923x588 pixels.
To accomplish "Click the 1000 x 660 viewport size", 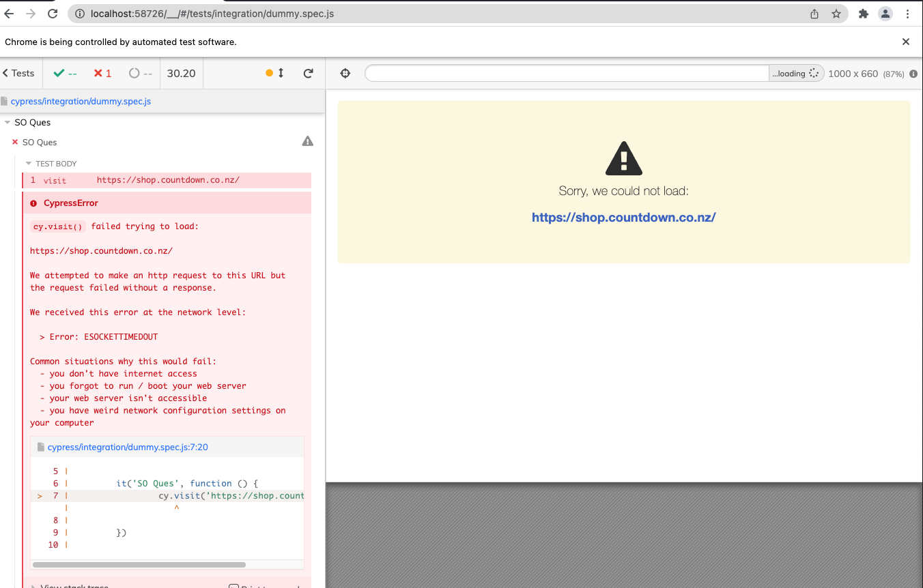I will tap(853, 74).
